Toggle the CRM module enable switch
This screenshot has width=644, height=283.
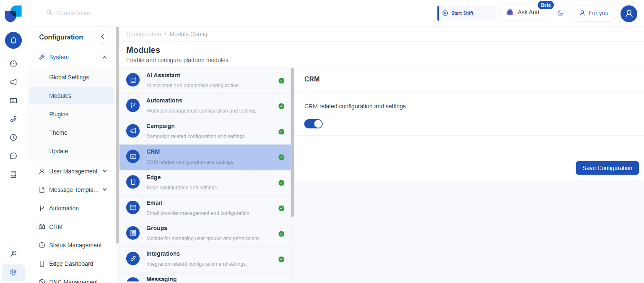[314, 123]
